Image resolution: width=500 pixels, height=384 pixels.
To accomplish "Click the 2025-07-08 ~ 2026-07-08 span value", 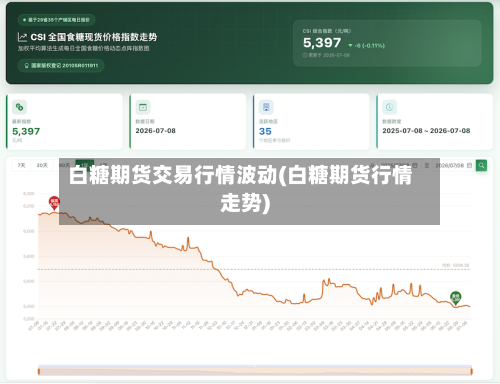I will click(x=426, y=131).
